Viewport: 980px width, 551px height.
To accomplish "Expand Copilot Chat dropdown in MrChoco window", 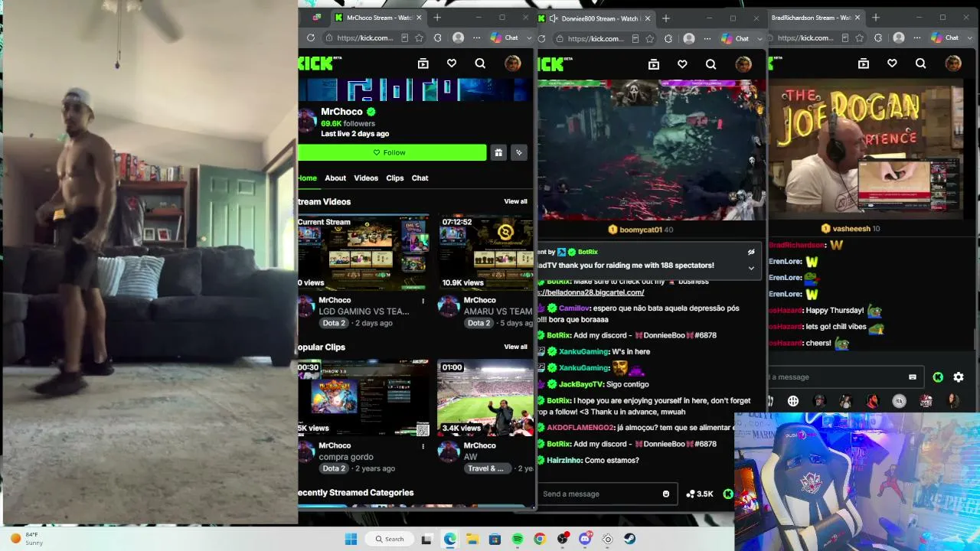I will [528, 37].
